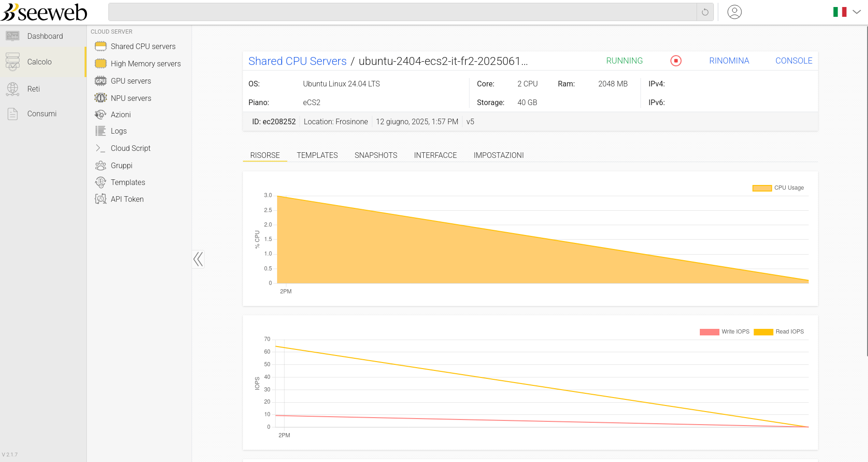Image resolution: width=868 pixels, height=462 pixels.
Task: Click the Gruppi people icon
Action: point(100,165)
